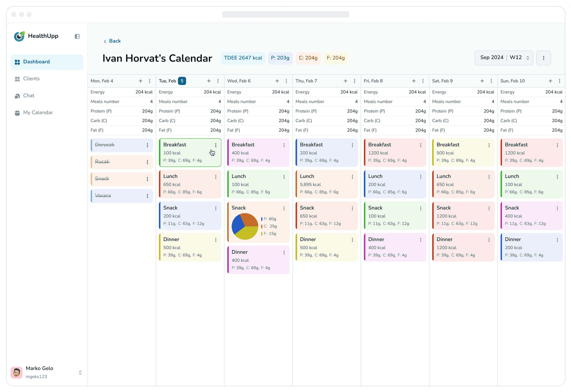Open Chat from sidebar
This screenshot has height=392, width=571.
click(29, 96)
